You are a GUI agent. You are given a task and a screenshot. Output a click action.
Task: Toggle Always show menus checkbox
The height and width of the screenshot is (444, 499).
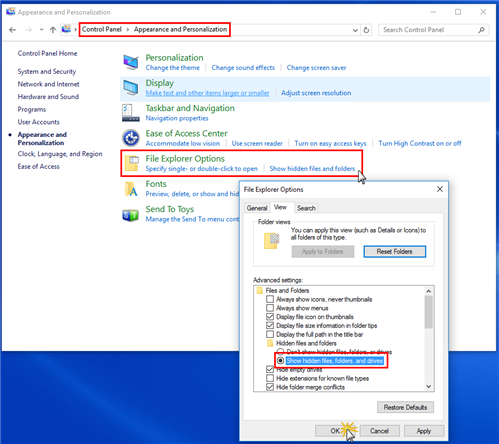270,308
